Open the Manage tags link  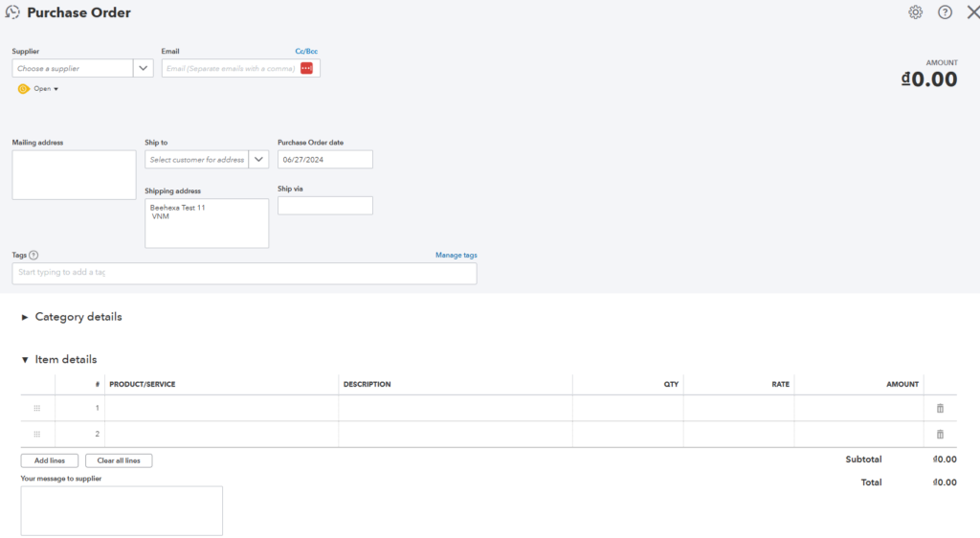[457, 255]
